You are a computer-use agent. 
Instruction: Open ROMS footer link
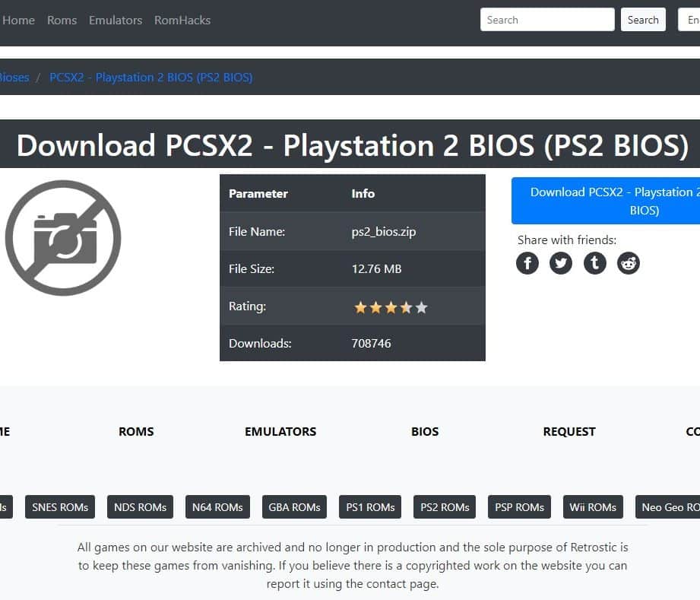tap(136, 432)
